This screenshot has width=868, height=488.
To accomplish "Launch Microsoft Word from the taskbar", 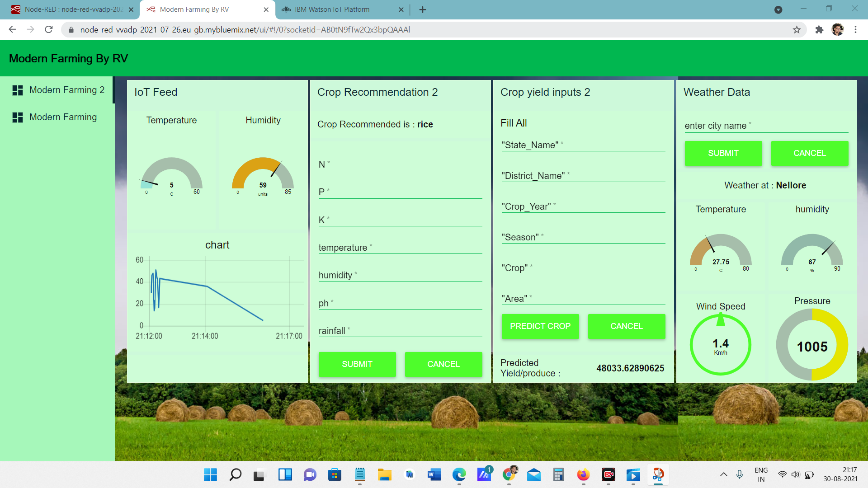I will 434,475.
